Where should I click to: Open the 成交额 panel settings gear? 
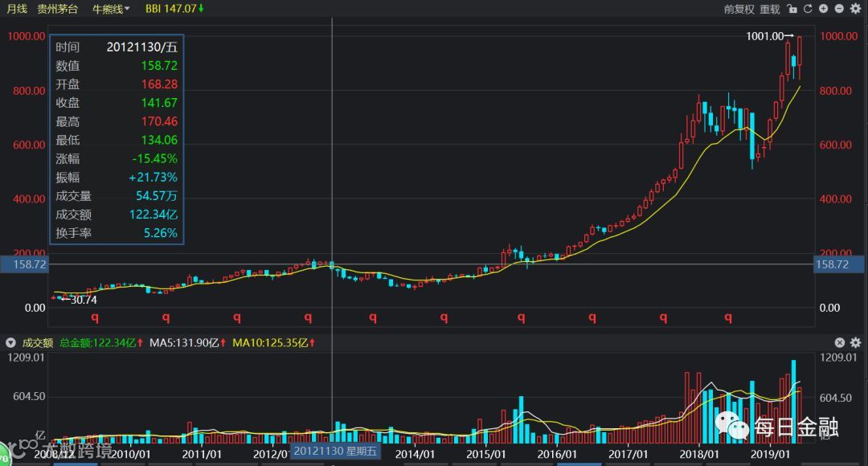pyautogui.click(x=856, y=342)
